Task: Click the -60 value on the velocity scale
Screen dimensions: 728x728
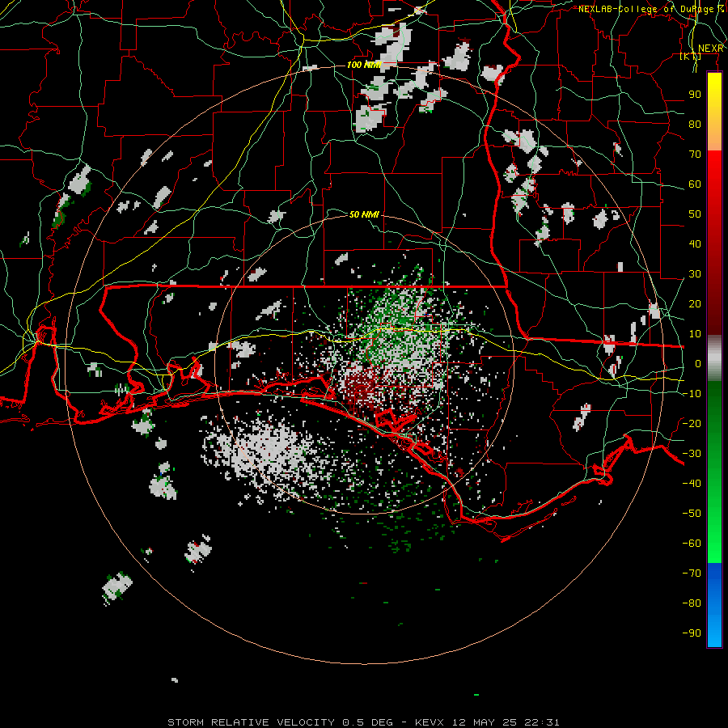Action: (x=692, y=544)
